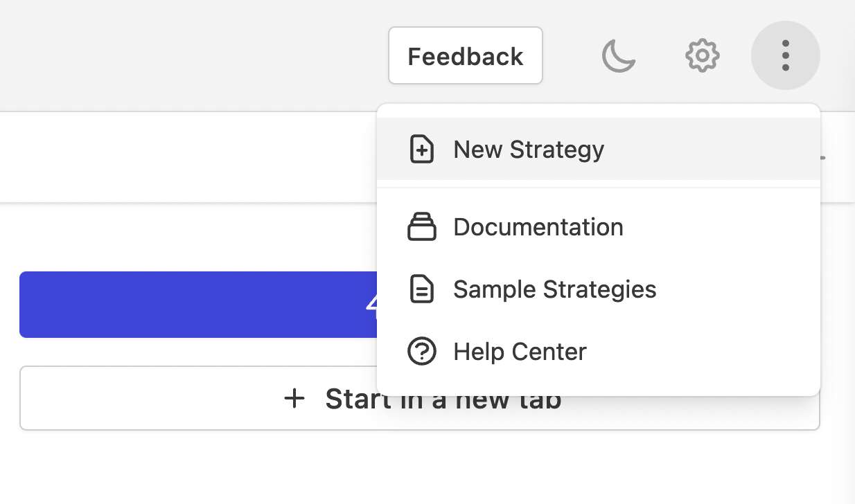Click the New Strategy text label
855x504 pixels.
coord(529,150)
